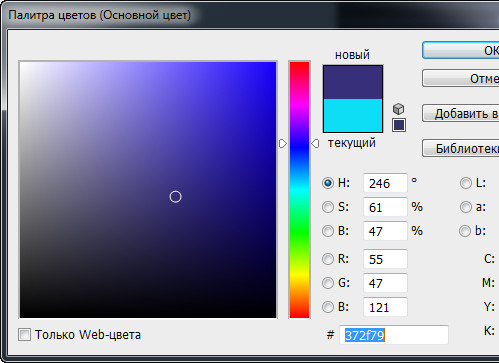Image resolution: width=499 pixels, height=363 pixels.
Task: Click the web-safe color warning cube icon
Action: (399, 109)
